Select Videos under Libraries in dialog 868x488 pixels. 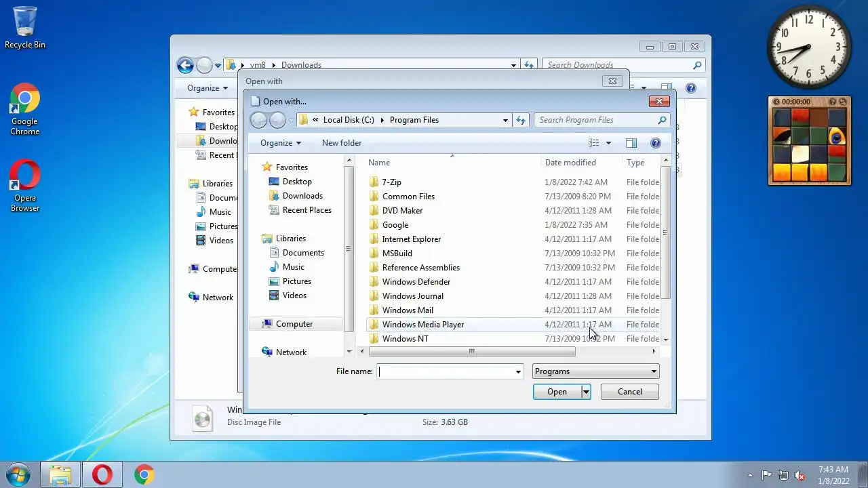tap(294, 296)
